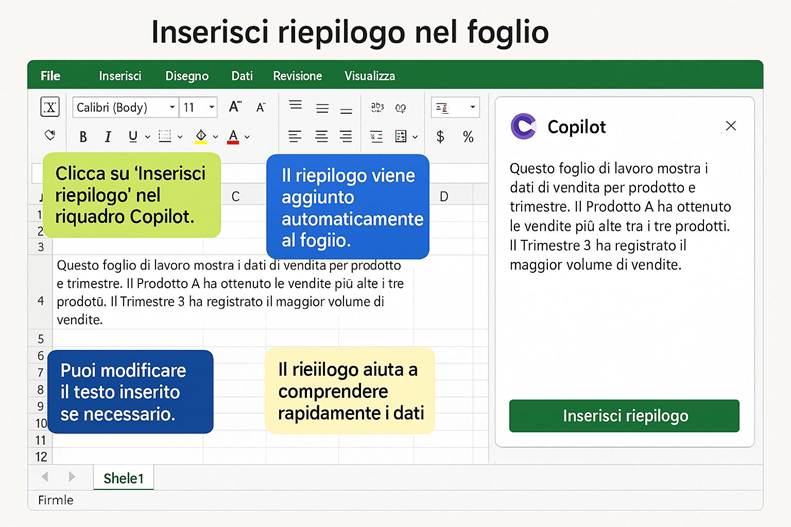This screenshot has width=791, height=527.
Task: Center text horizontally
Action: pos(321,136)
